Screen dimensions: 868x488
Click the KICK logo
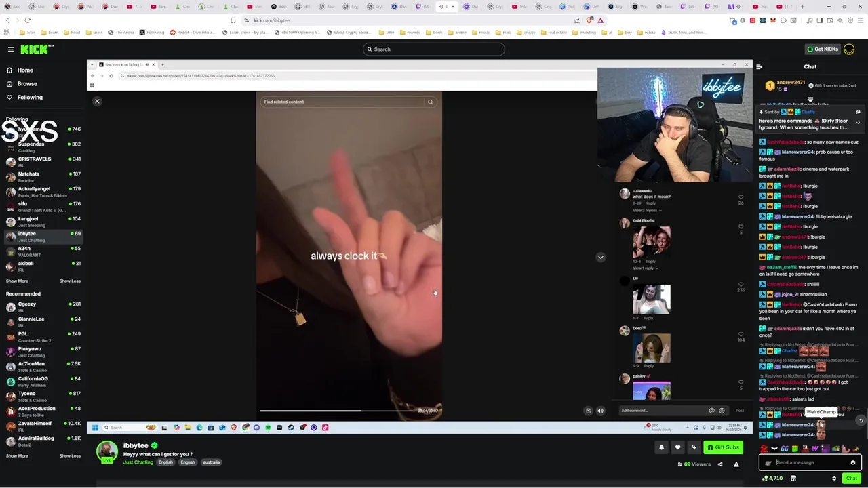pos(37,49)
